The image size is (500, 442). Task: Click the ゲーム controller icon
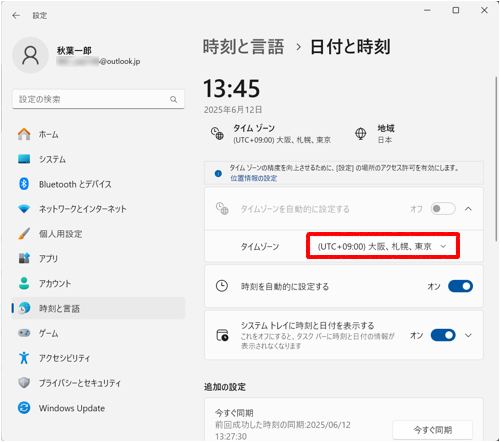(x=24, y=333)
